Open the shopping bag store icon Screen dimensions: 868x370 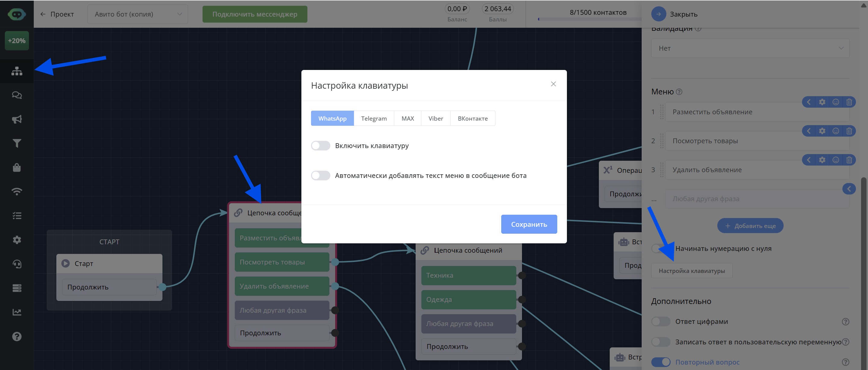click(x=17, y=167)
